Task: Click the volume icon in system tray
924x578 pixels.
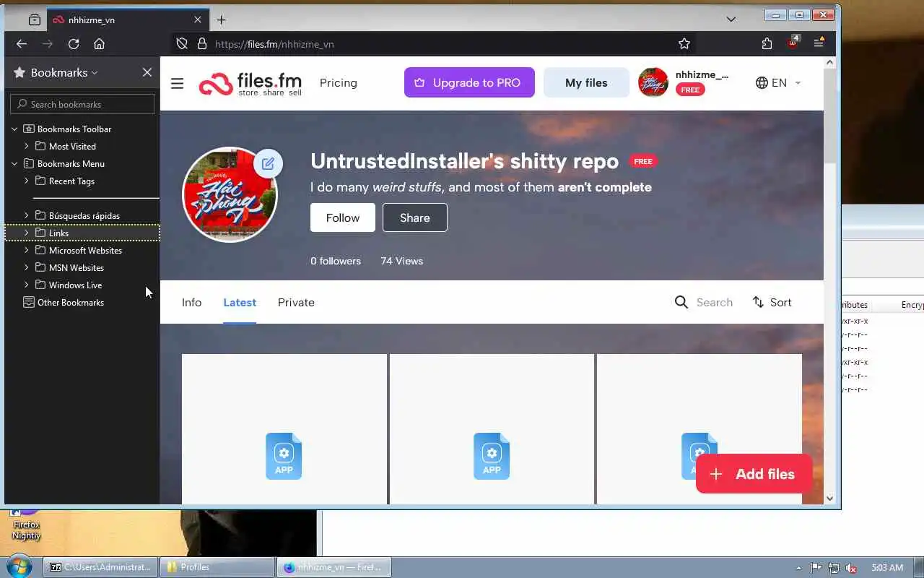Action: tap(852, 568)
